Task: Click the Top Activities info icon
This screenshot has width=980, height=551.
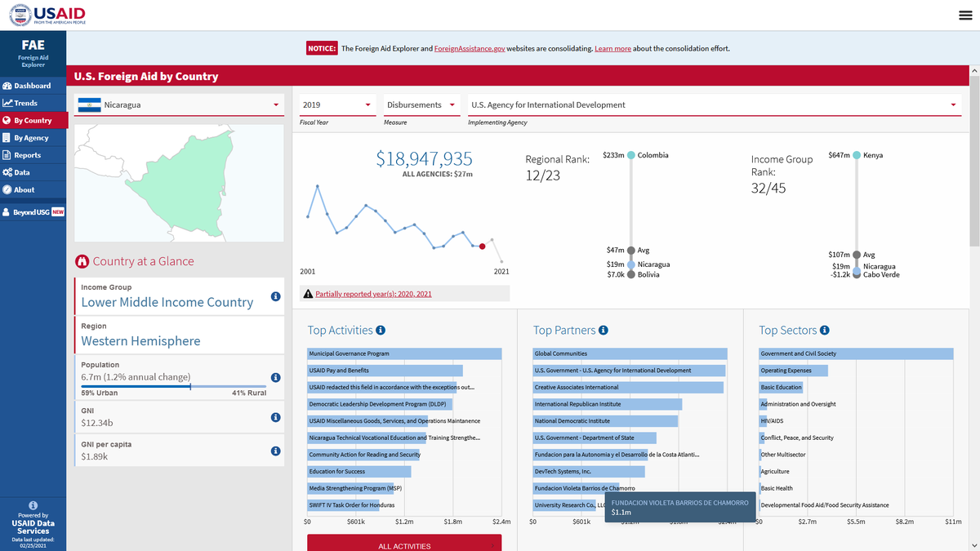Action: [381, 331]
